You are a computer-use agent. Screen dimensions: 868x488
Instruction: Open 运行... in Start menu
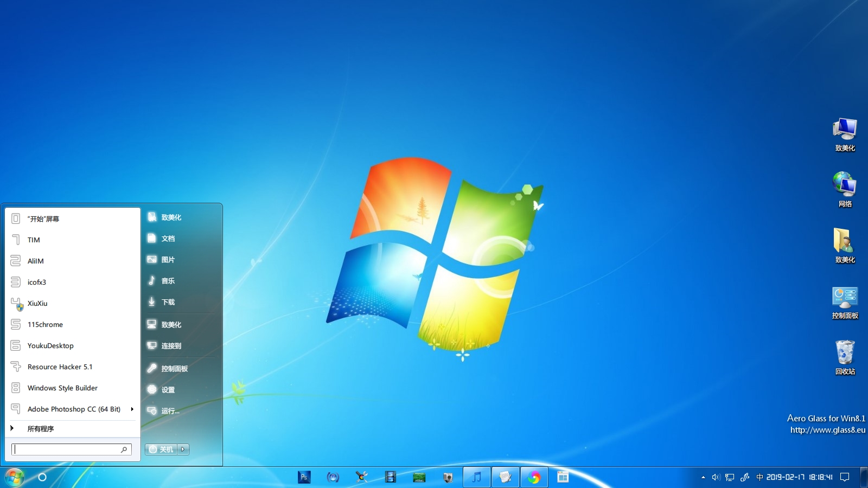tap(182, 411)
